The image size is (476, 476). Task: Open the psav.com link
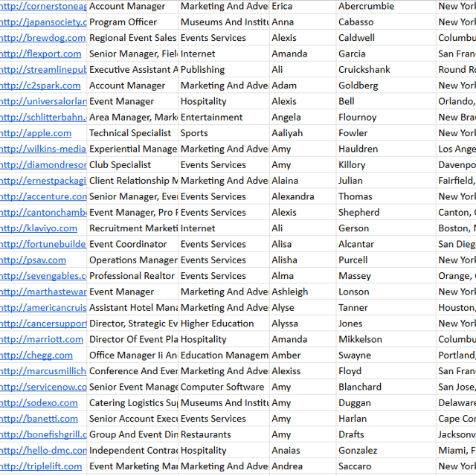(x=33, y=260)
